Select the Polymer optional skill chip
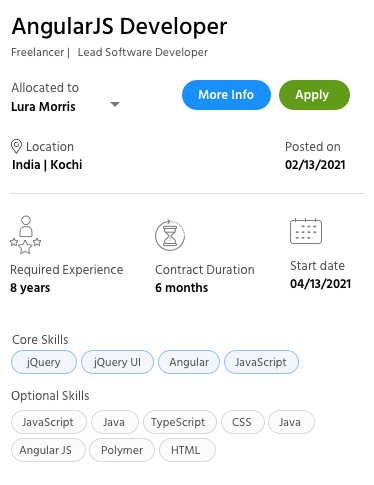Image resolution: width=374 pixels, height=485 pixels. click(x=122, y=450)
